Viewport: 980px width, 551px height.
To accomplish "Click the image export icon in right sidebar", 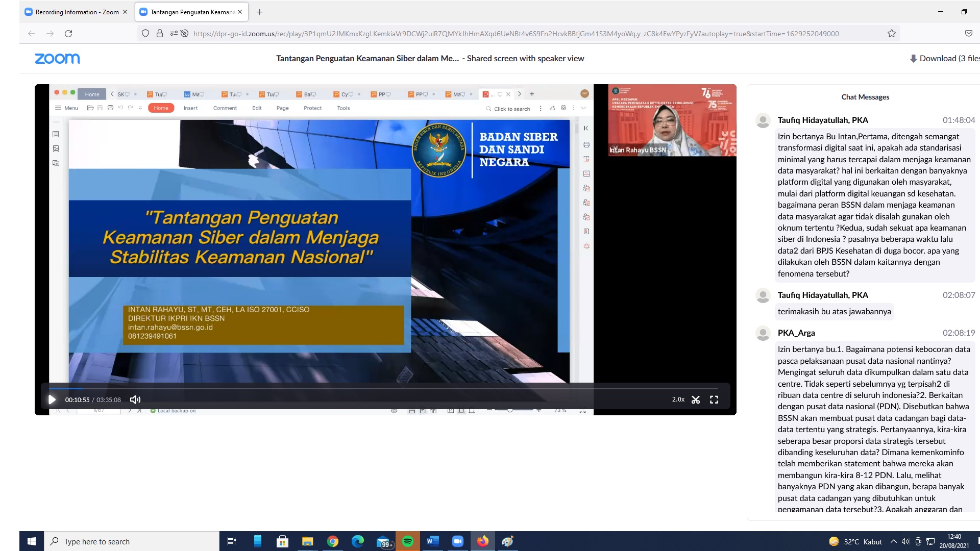I will (586, 173).
